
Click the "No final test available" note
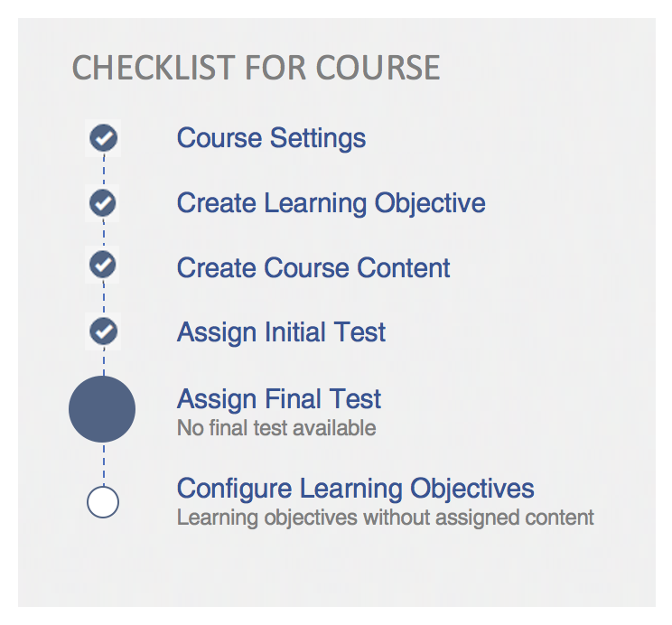(276, 428)
